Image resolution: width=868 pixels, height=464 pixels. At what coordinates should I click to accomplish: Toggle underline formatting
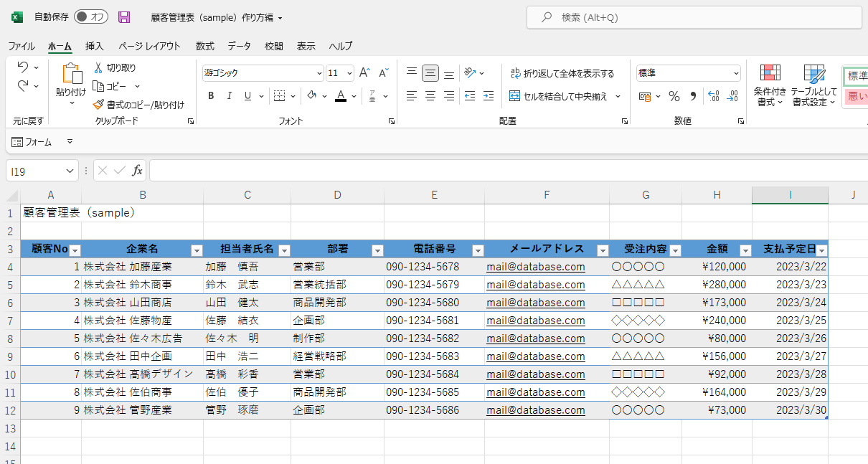[x=248, y=96]
